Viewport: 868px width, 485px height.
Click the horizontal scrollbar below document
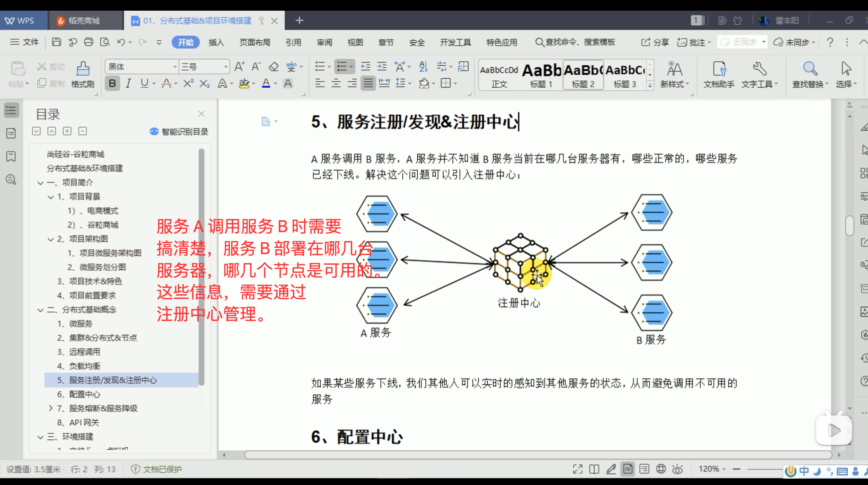[537, 455]
